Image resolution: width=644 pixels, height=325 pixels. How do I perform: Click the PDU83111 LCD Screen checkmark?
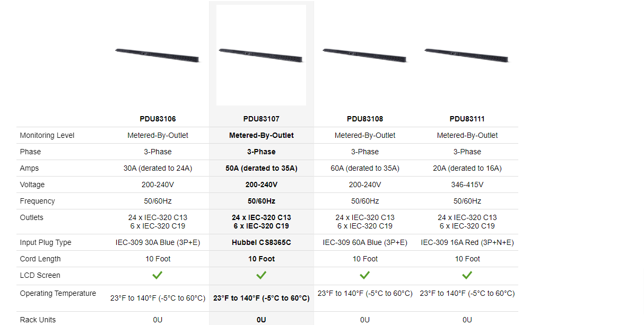pyautogui.click(x=467, y=275)
